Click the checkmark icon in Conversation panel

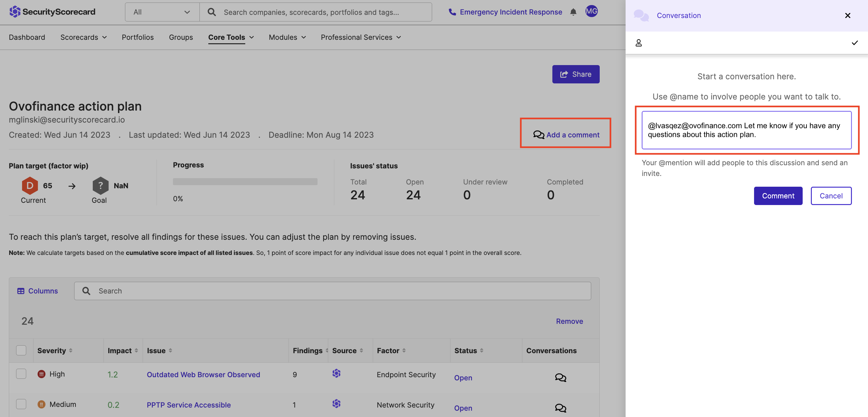tap(854, 43)
